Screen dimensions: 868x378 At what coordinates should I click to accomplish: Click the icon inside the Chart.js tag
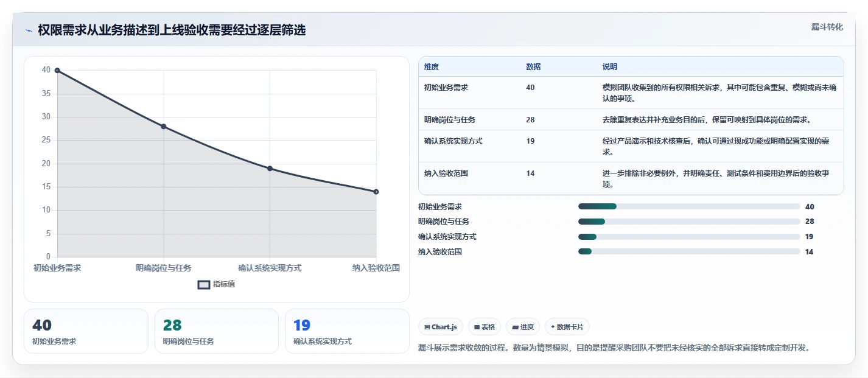pos(427,327)
